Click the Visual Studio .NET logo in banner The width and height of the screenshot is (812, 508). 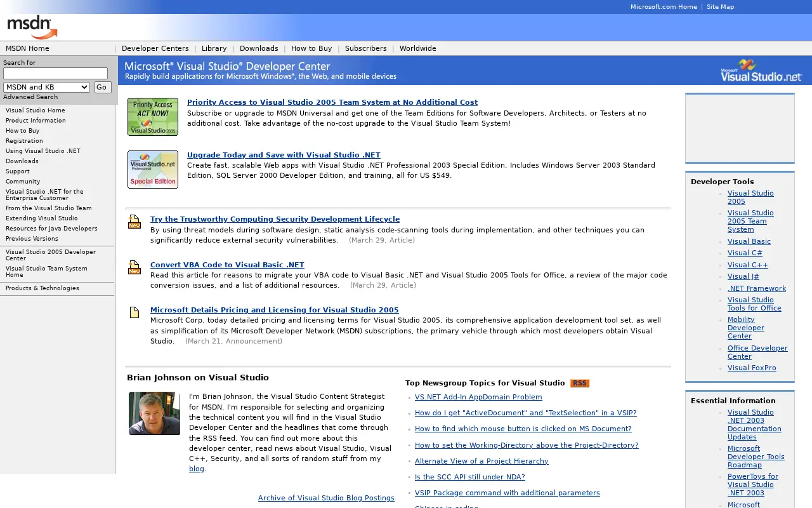coord(761,70)
